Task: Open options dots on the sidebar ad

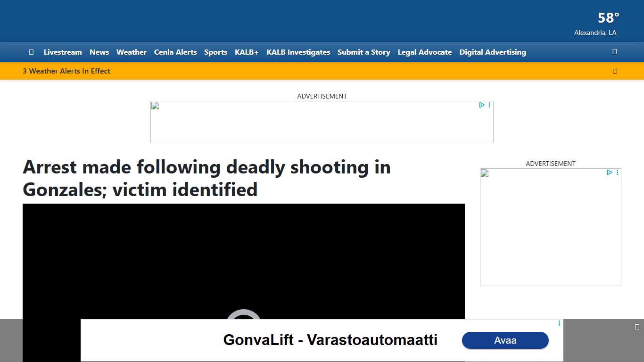Action: [618, 173]
